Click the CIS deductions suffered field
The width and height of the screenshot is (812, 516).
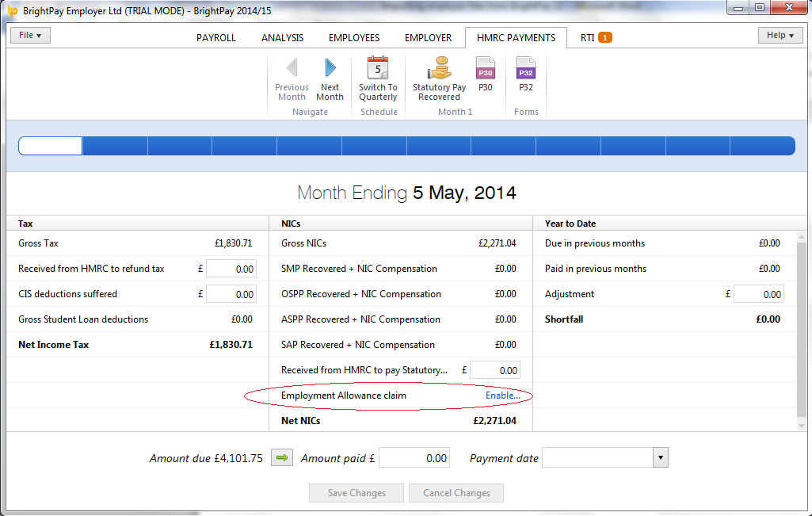tap(231, 294)
